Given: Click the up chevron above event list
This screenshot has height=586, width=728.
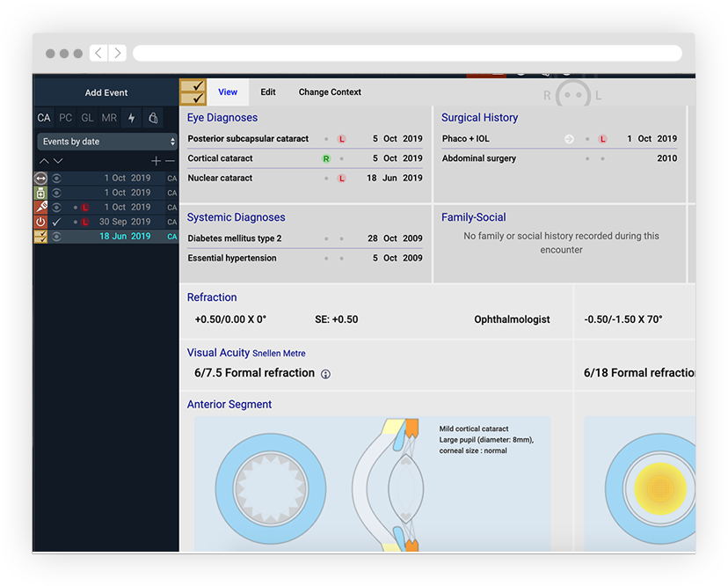Looking at the screenshot, I should [x=44, y=161].
